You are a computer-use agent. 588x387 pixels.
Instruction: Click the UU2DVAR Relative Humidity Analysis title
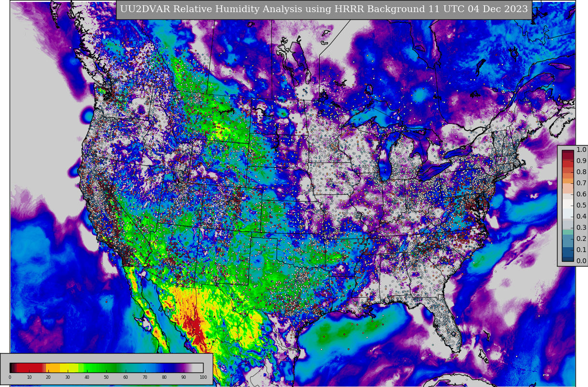pos(323,9)
